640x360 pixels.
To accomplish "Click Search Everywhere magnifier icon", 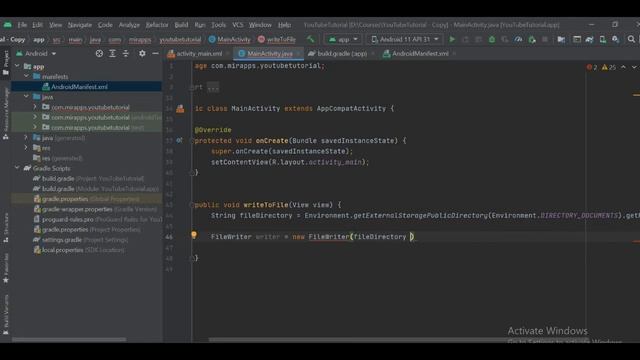I will pyautogui.click(x=631, y=39).
